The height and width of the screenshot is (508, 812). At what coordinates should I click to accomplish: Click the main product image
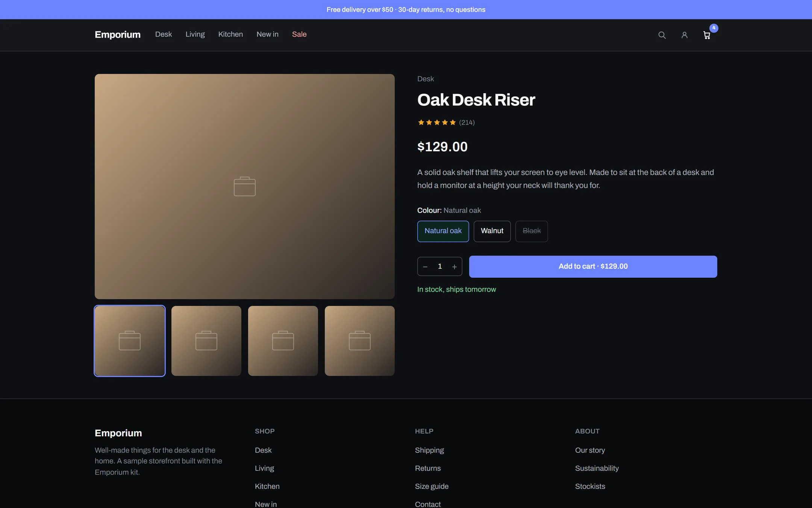pos(245,186)
